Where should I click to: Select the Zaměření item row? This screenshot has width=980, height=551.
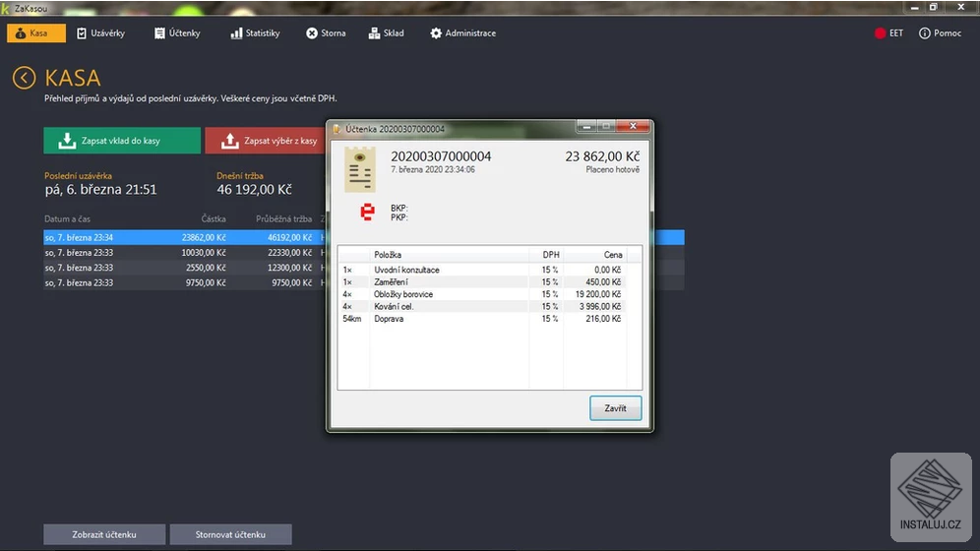click(482, 281)
